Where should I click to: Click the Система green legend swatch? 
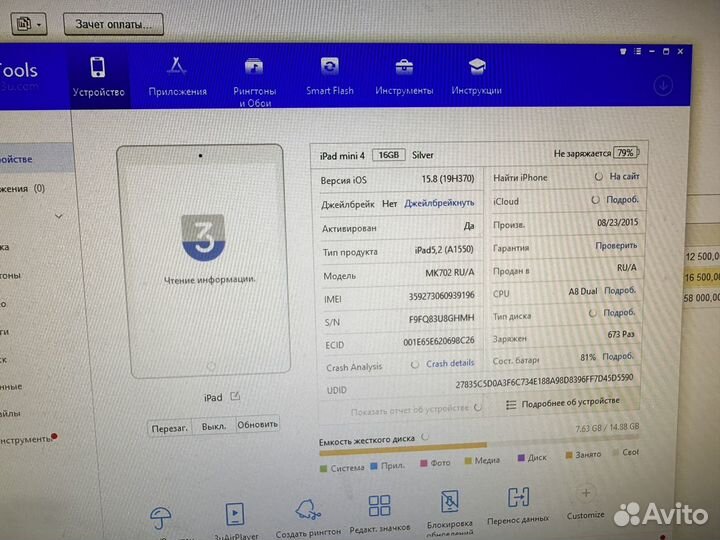click(x=323, y=469)
